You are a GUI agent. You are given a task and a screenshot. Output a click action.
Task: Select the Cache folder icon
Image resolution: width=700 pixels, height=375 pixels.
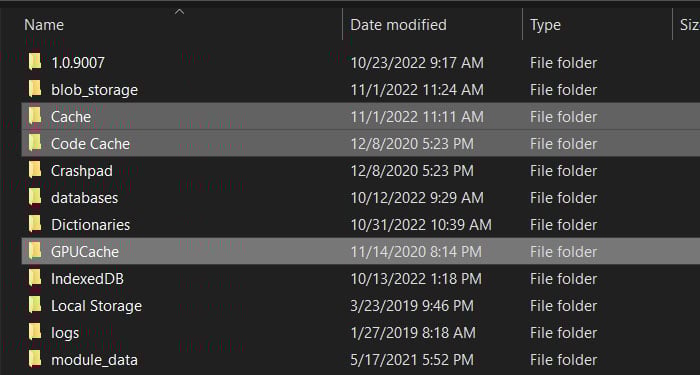(x=35, y=116)
